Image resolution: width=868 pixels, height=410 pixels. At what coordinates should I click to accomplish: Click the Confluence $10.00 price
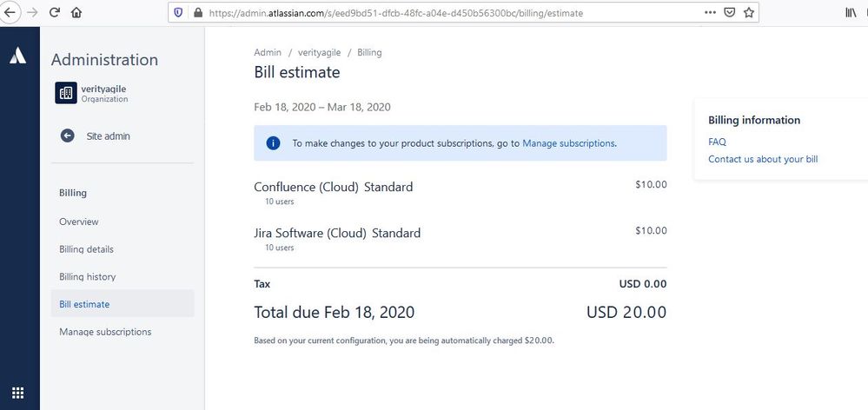coord(651,185)
